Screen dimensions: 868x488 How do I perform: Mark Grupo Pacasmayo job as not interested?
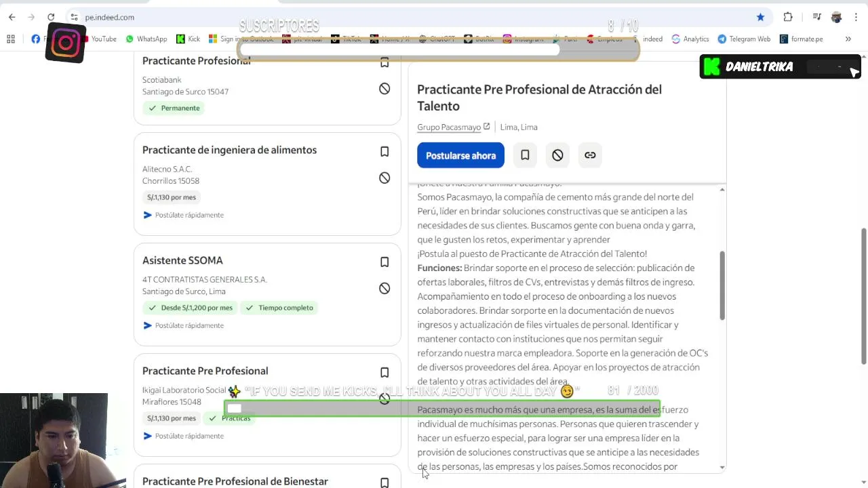pos(557,155)
